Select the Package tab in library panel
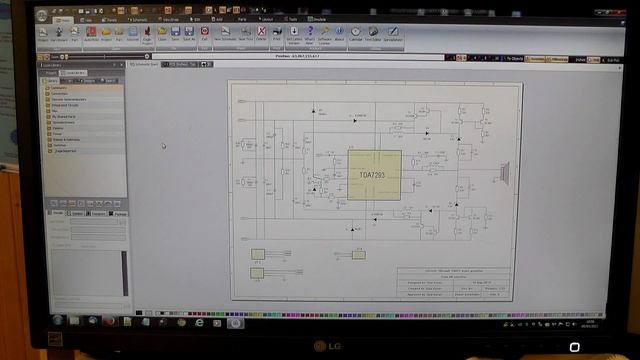The width and height of the screenshot is (640, 360). coord(118,214)
